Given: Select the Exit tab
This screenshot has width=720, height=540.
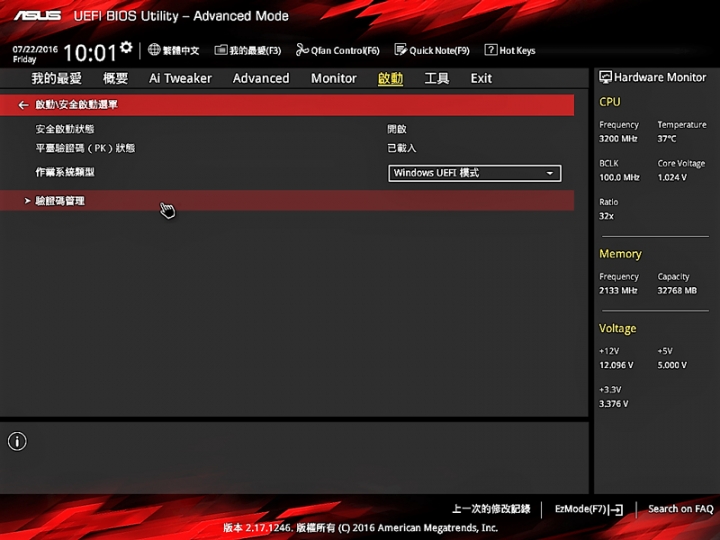Looking at the screenshot, I should (481, 78).
